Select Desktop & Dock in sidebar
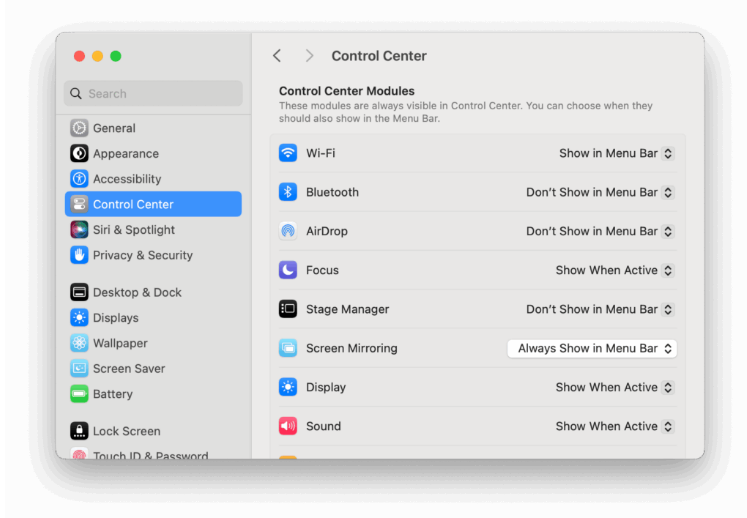This screenshot has height=518, width=747. click(137, 292)
